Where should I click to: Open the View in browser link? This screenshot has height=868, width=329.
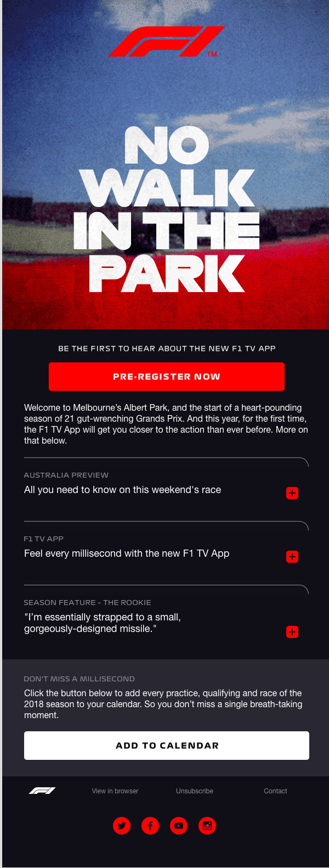click(115, 791)
